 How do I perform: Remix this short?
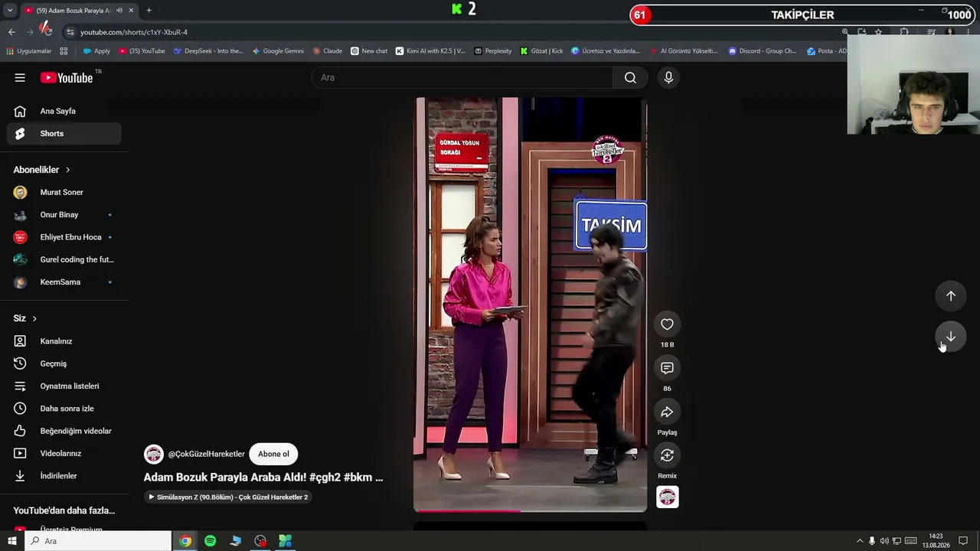coord(667,455)
